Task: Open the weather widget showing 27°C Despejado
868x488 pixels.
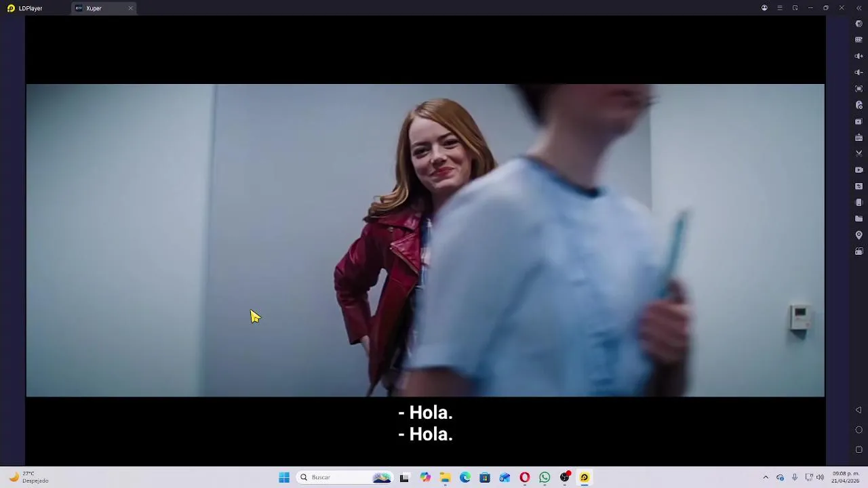Action: pyautogui.click(x=28, y=477)
